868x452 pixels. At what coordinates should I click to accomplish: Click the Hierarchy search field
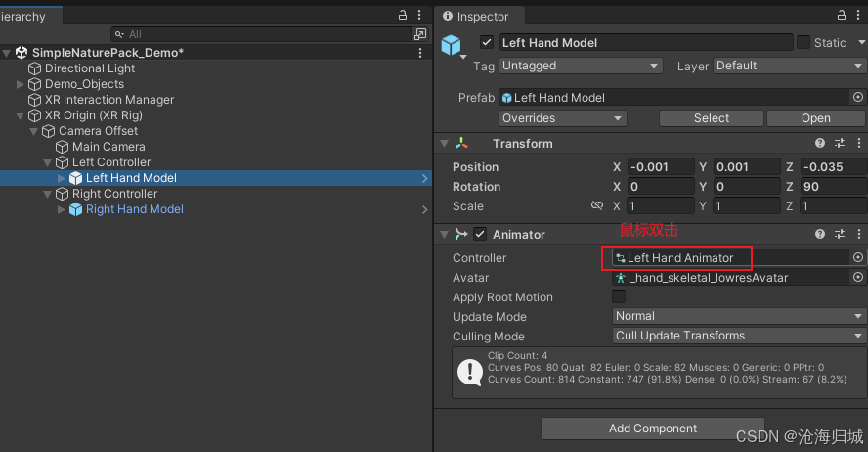tap(261, 34)
